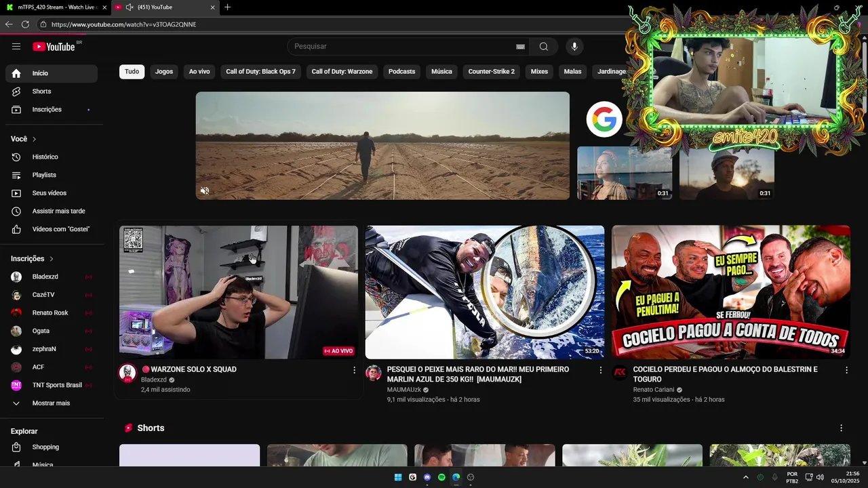Go back in browser

click(x=9, y=24)
